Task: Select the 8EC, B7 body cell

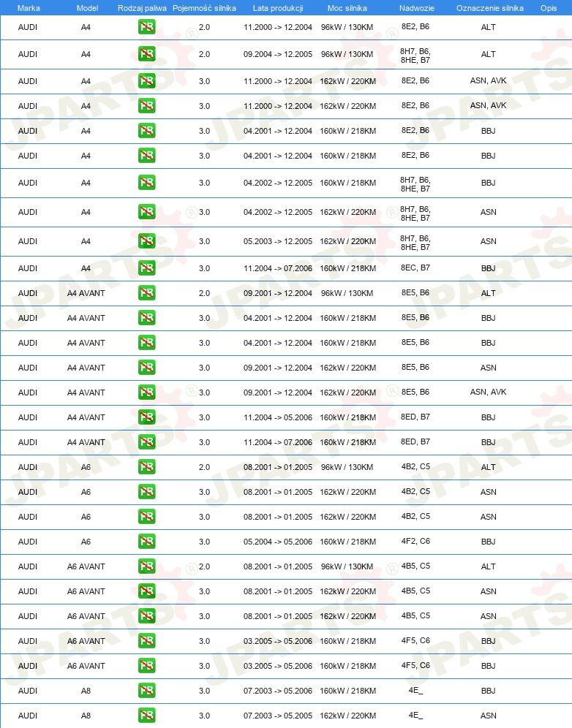Action: point(415,268)
